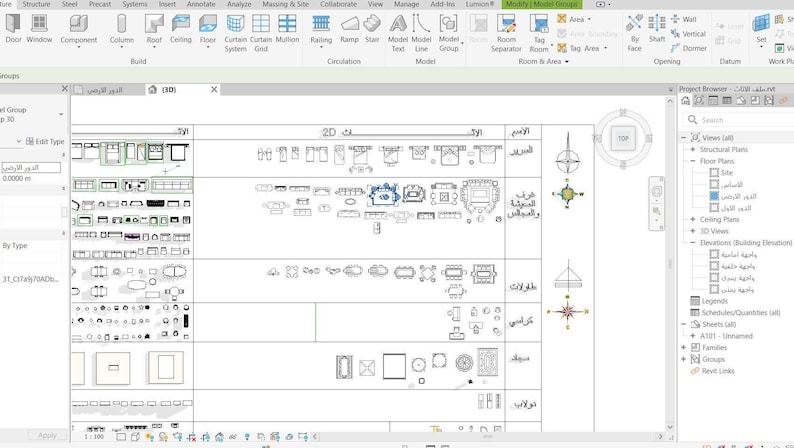The height and width of the screenshot is (448, 794).
Task: Open the Component tool dropdown arrow
Action: (x=78, y=47)
